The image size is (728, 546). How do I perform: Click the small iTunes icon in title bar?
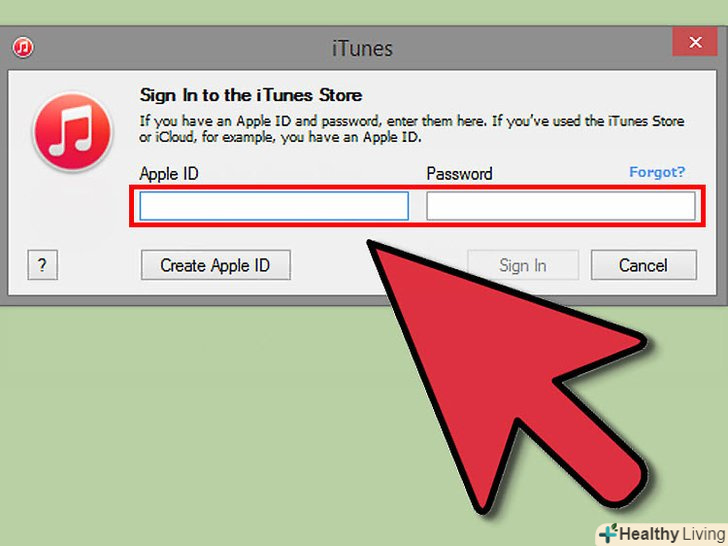pos(23,47)
